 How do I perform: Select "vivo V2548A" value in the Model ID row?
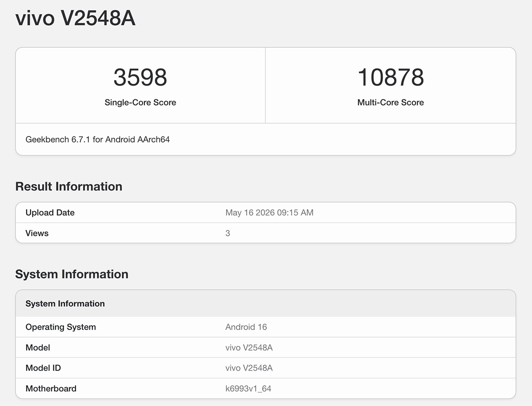click(249, 368)
